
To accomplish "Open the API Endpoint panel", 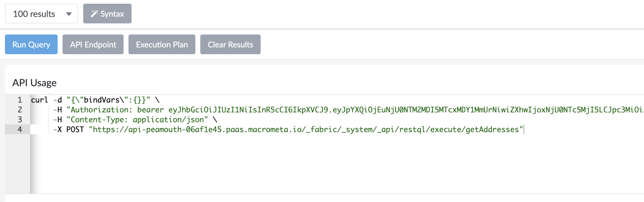I will [93, 44].
